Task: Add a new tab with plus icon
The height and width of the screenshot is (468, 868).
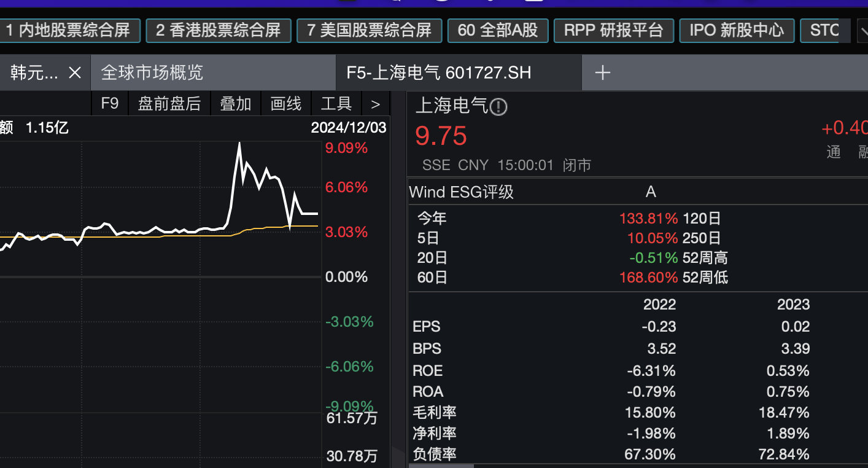Action: (603, 73)
